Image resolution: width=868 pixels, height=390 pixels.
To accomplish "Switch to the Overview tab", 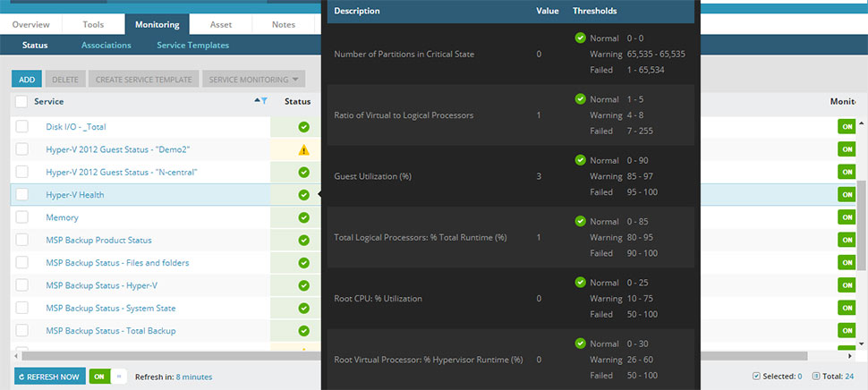I will pyautogui.click(x=31, y=24).
